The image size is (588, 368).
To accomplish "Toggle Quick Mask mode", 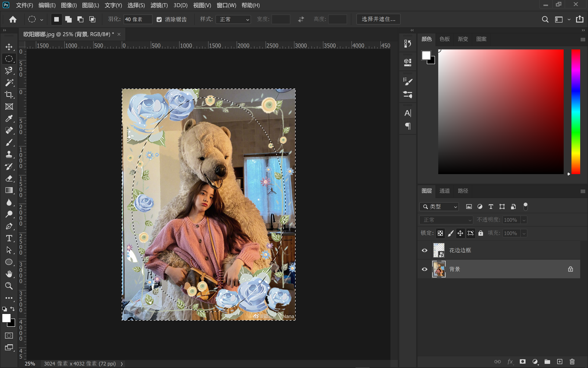I will pos(9,336).
